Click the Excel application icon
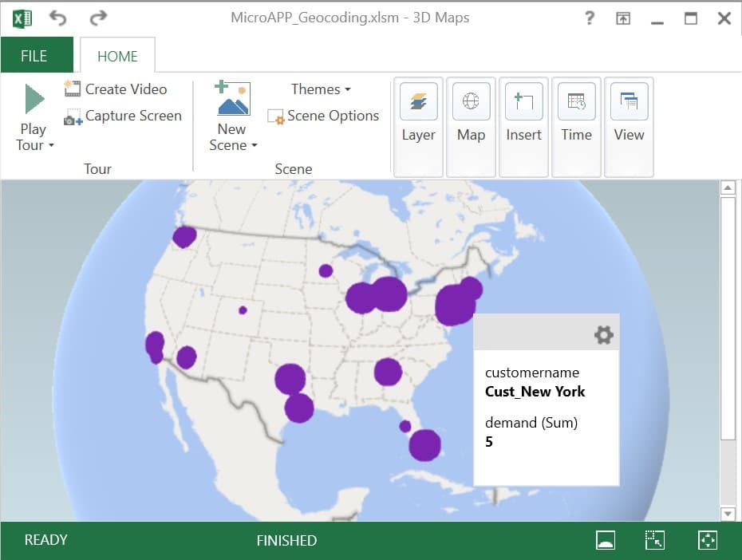 point(22,19)
